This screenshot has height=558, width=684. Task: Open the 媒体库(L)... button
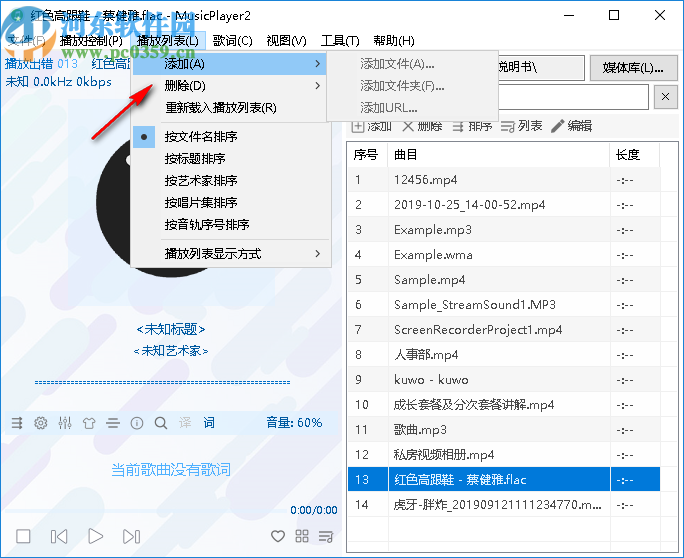633,68
